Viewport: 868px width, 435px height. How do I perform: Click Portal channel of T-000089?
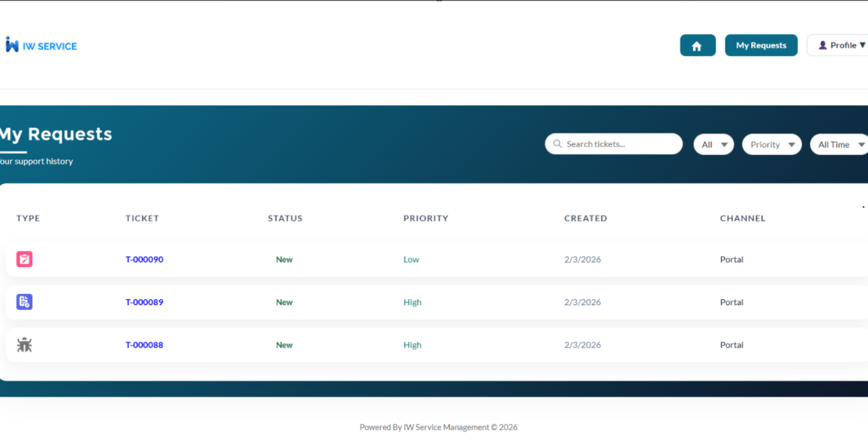point(732,302)
